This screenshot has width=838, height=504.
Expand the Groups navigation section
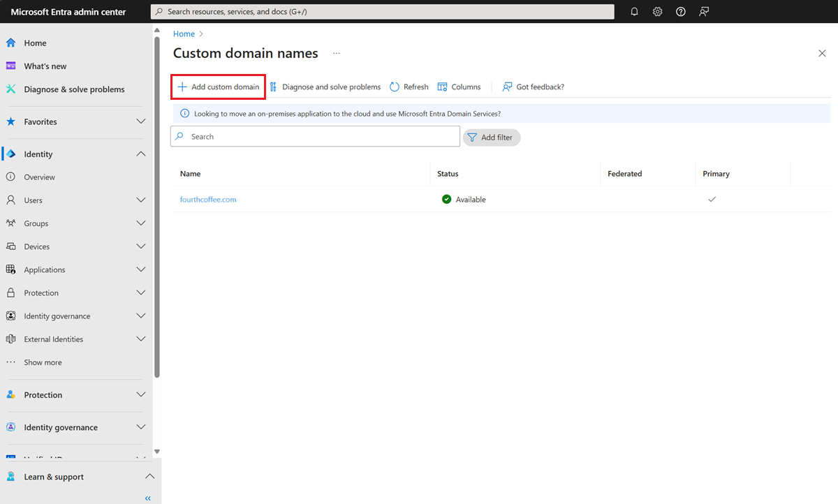[141, 223]
